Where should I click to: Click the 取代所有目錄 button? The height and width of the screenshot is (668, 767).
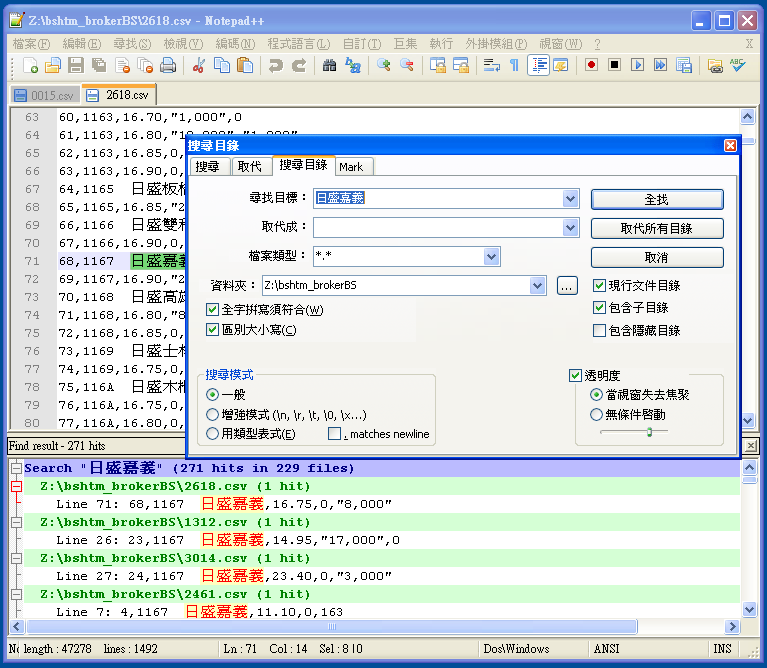pos(656,228)
